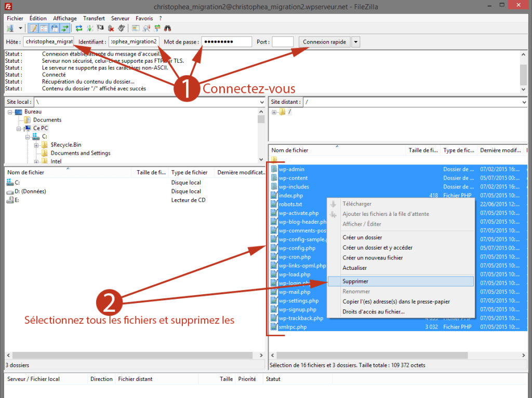Open the Connexion rapide history dropdown

click(x=355, y=42)
